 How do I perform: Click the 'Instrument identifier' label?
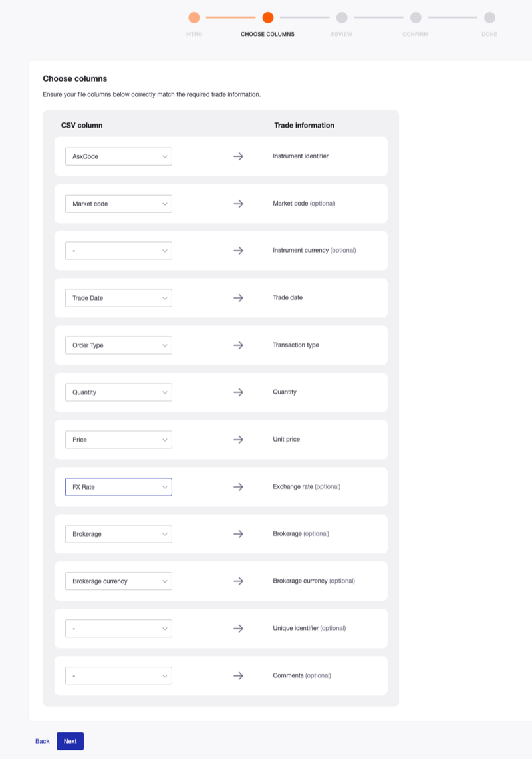[x=301, y=156]
